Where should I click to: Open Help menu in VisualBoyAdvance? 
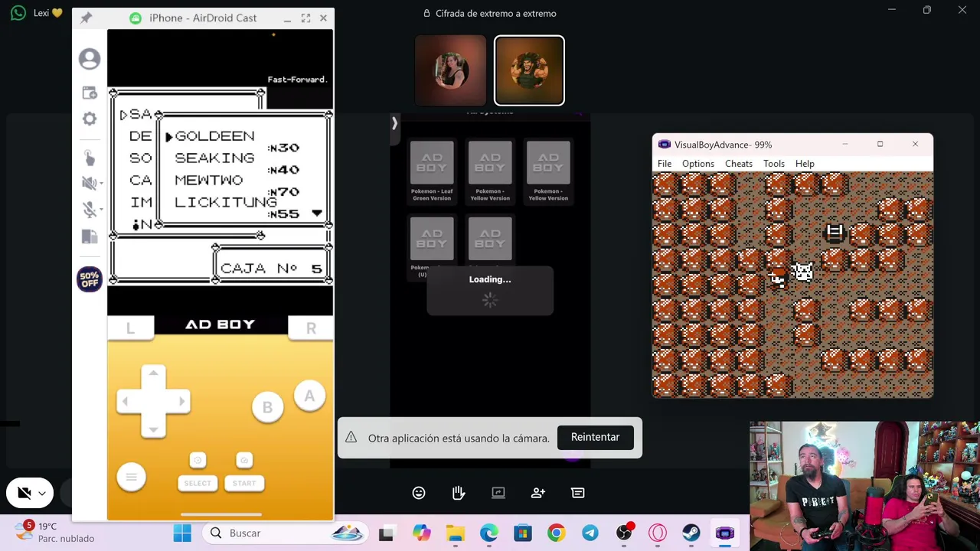(805, 164)
